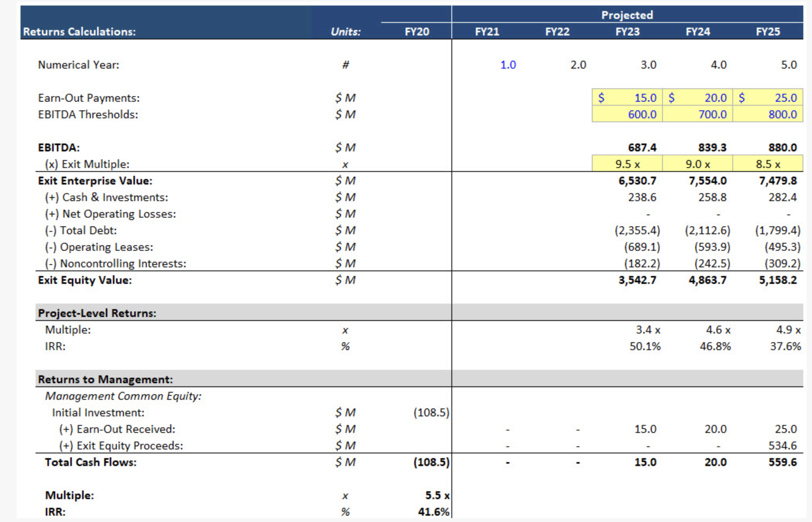Click exit enterprise value 7,479.8

coord(778,181)
